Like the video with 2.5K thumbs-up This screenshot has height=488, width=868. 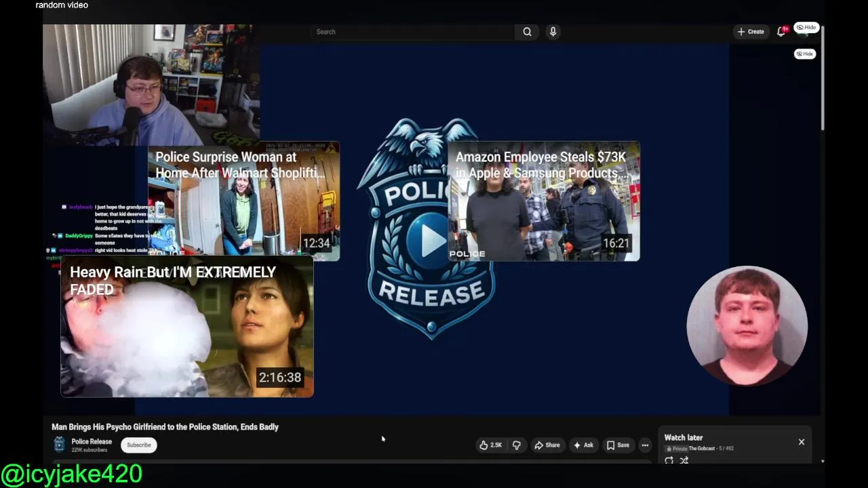click(x=490, y=445)
